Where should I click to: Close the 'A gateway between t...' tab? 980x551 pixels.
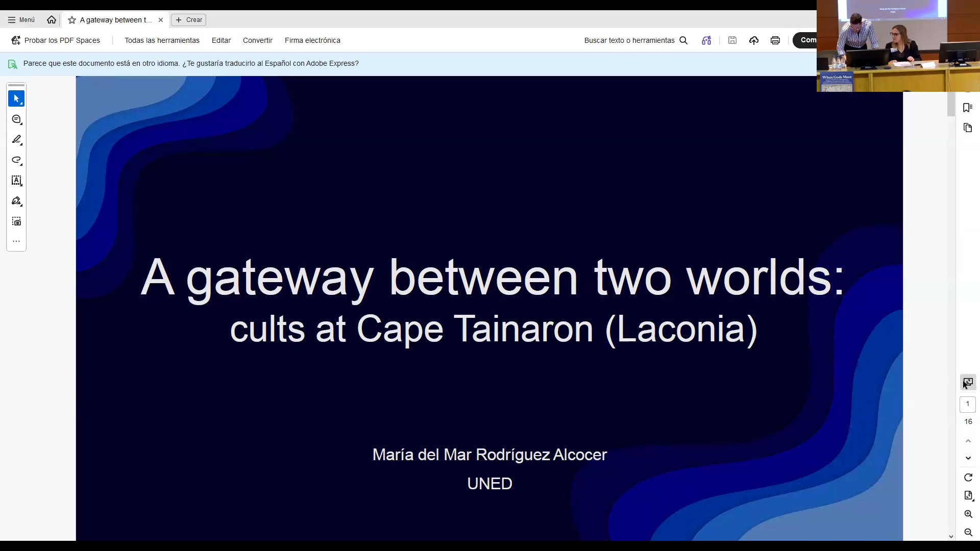pos(161,20)
